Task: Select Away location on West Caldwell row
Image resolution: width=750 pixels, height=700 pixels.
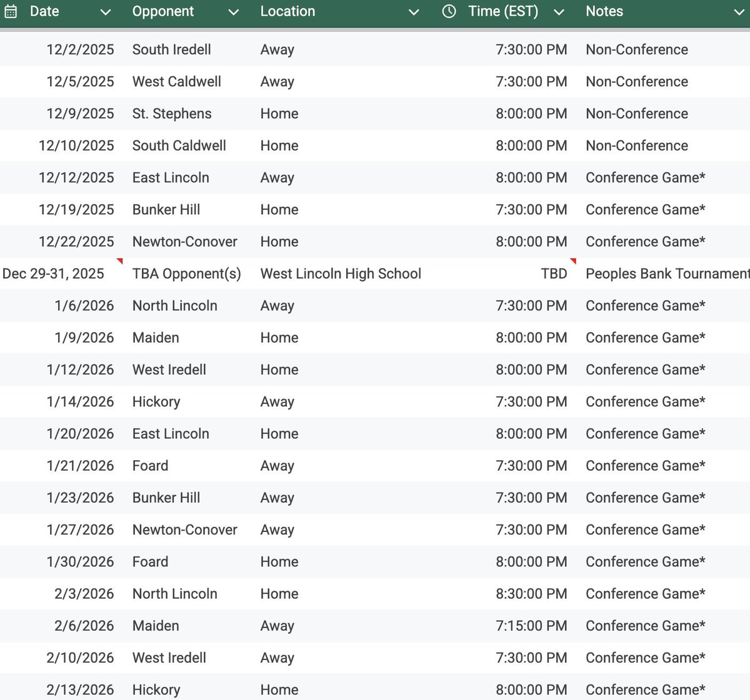Action: click(277, 82)
